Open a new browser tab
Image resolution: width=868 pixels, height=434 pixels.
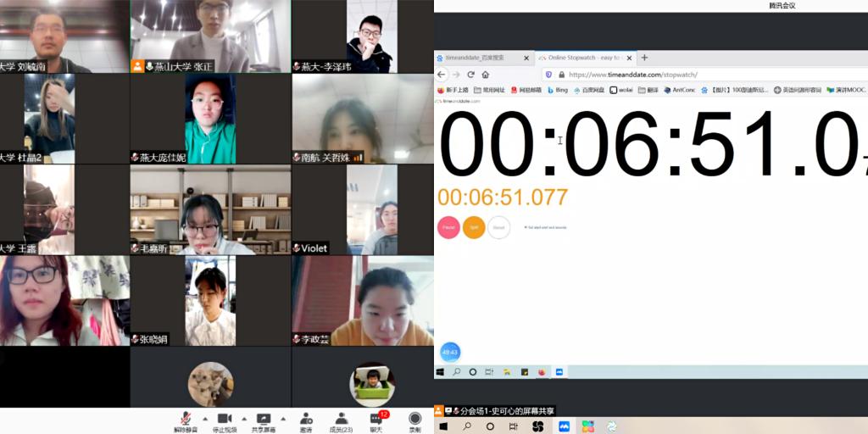pyautogui.click(x=644, y=58)
